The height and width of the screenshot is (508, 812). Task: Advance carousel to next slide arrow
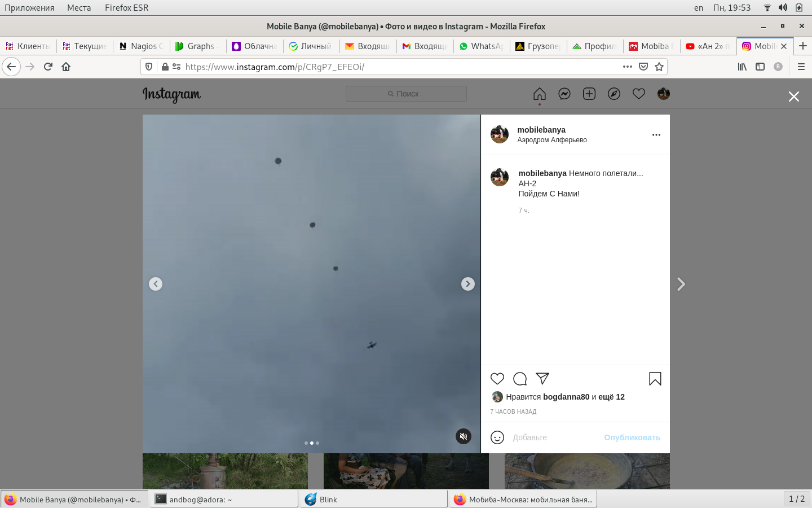tap(467, 284)
